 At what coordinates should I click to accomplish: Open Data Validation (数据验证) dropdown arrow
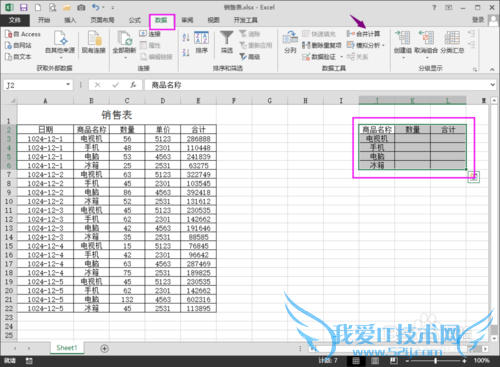pyautogui.click(x=341, y=57)
